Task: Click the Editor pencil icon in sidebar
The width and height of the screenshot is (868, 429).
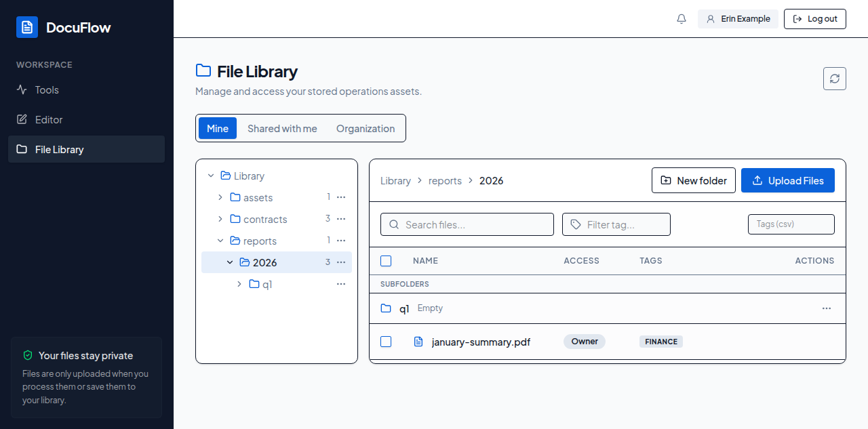Action: [22, 119]
